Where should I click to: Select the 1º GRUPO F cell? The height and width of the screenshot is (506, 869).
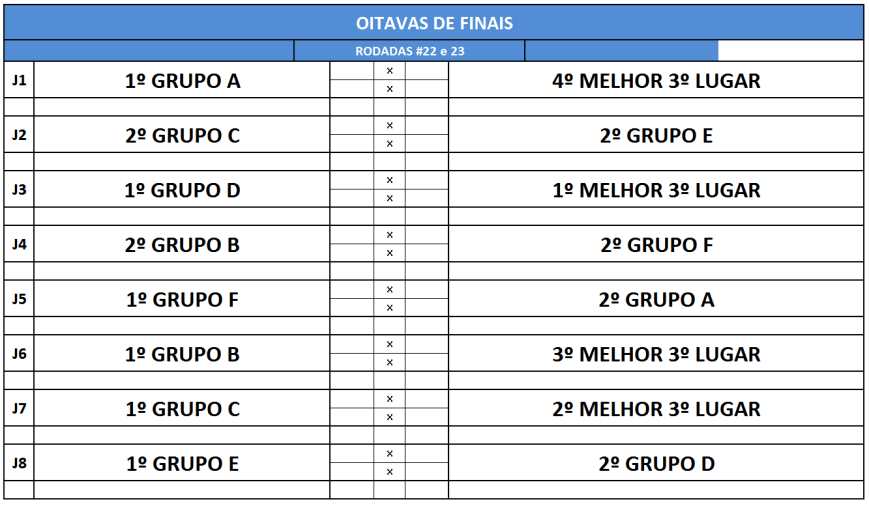click(x=182, y=299)
